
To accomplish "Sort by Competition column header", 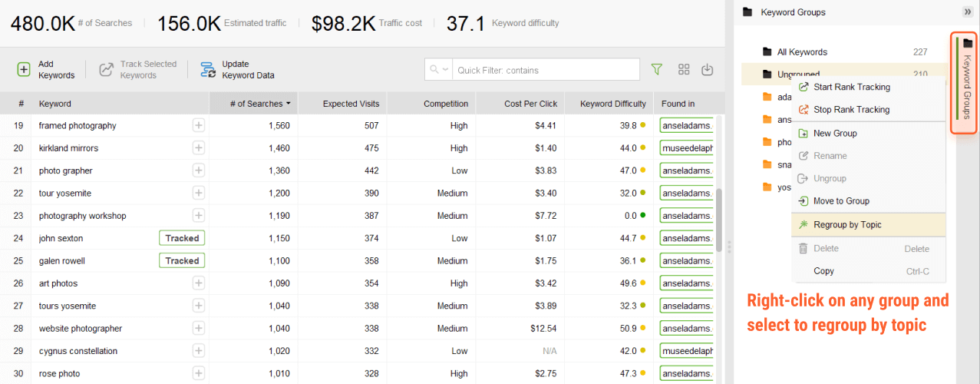I will coord(431,104).
